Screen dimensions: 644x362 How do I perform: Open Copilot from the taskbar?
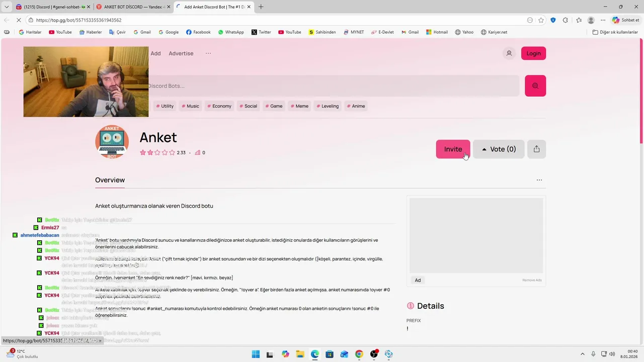pyautogui.click(x=285, y=354)
